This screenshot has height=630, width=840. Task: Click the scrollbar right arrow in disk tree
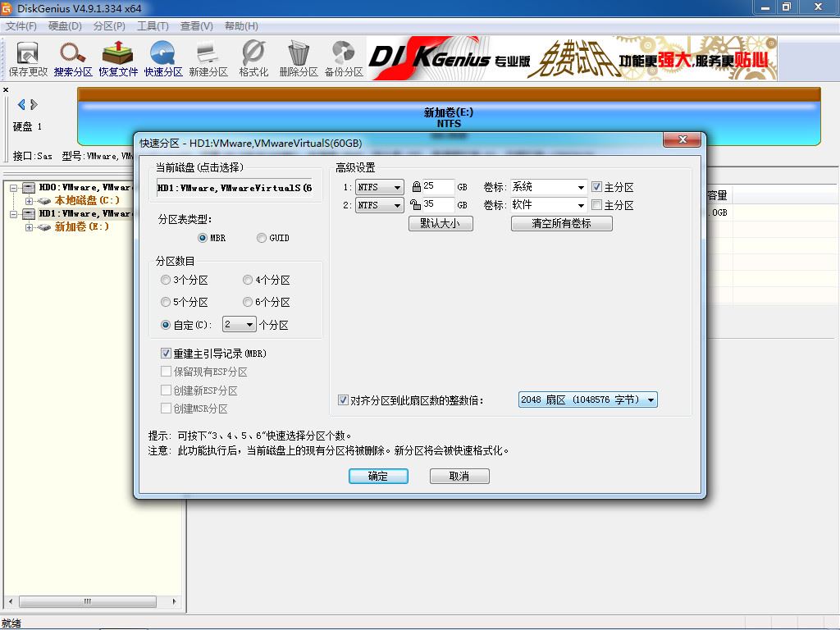[x=174, y=601]
